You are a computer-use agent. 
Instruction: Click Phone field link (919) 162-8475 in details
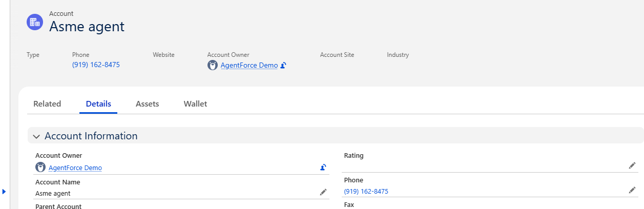click(x=366, y=192)
